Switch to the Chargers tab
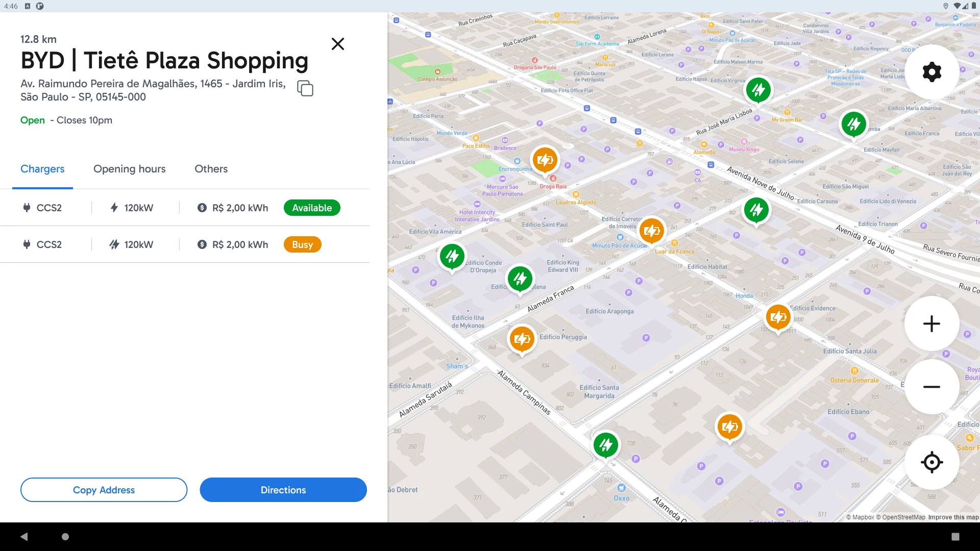This screenshot has height=551, width=980. pos(42,169)
